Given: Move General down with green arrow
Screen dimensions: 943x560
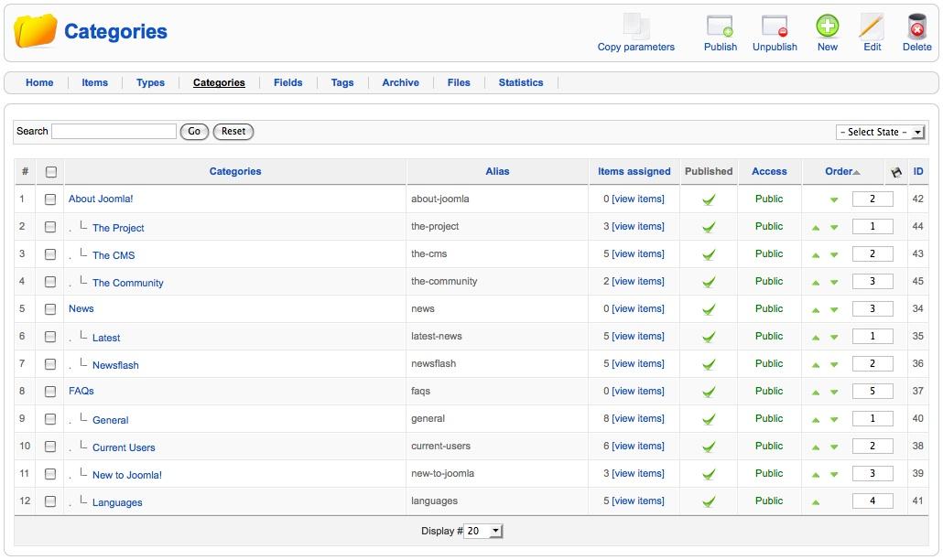Looking at the screenshot, I should click(x=834, y=420).
